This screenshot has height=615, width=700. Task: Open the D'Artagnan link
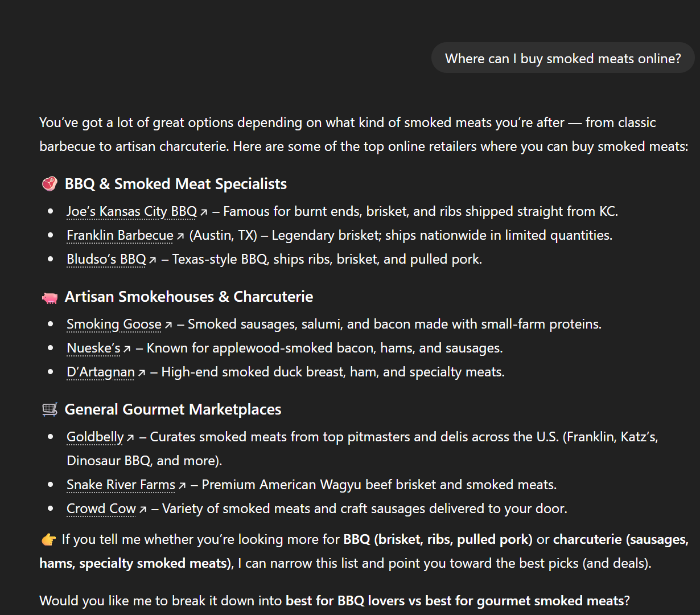tap(101, 372)
